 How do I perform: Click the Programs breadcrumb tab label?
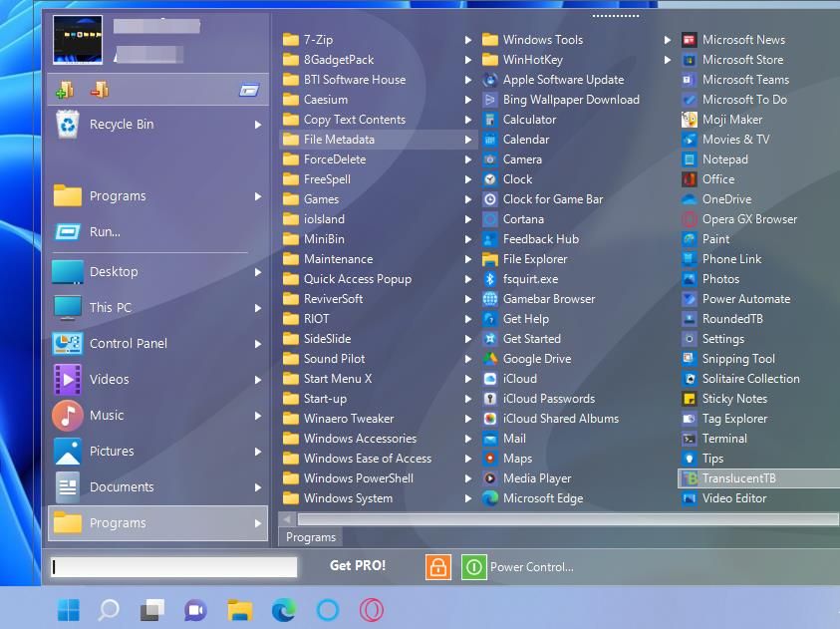pyautogui.click(x=311, y=537)
